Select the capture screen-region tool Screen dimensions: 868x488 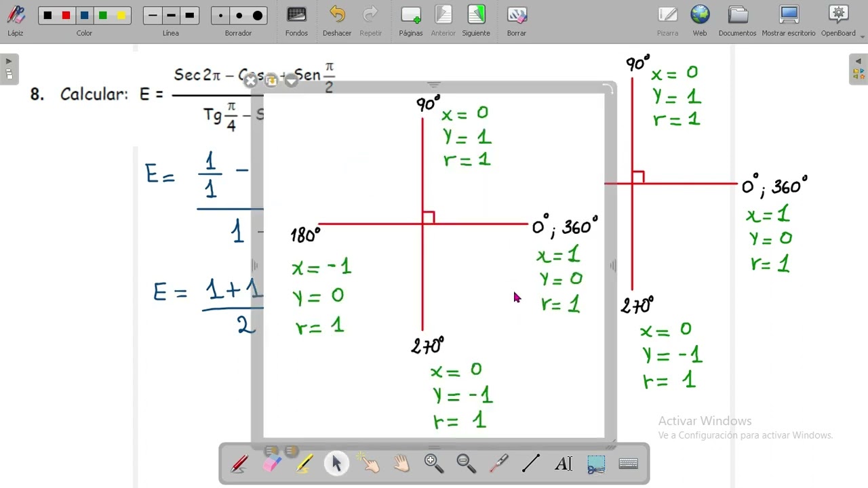click(x=596, y=464)
